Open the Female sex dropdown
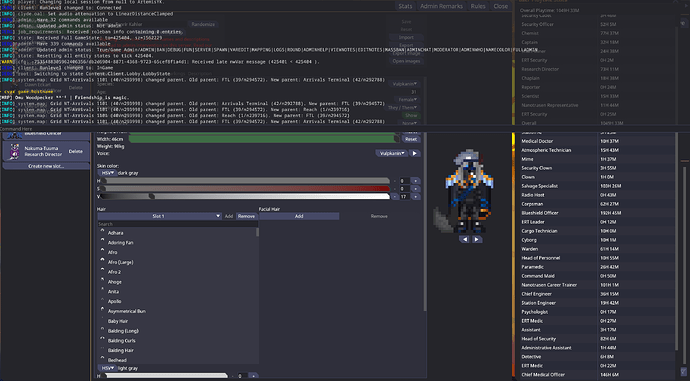This screenshot has height=381, width=690. [x=407, y=99]
